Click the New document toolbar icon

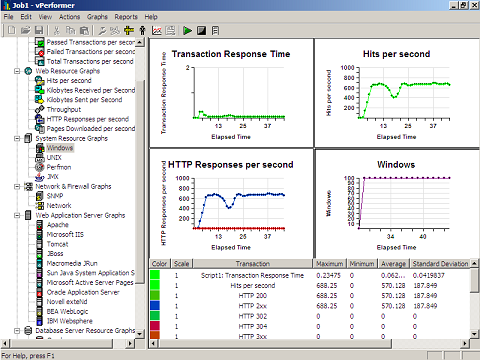12,31
